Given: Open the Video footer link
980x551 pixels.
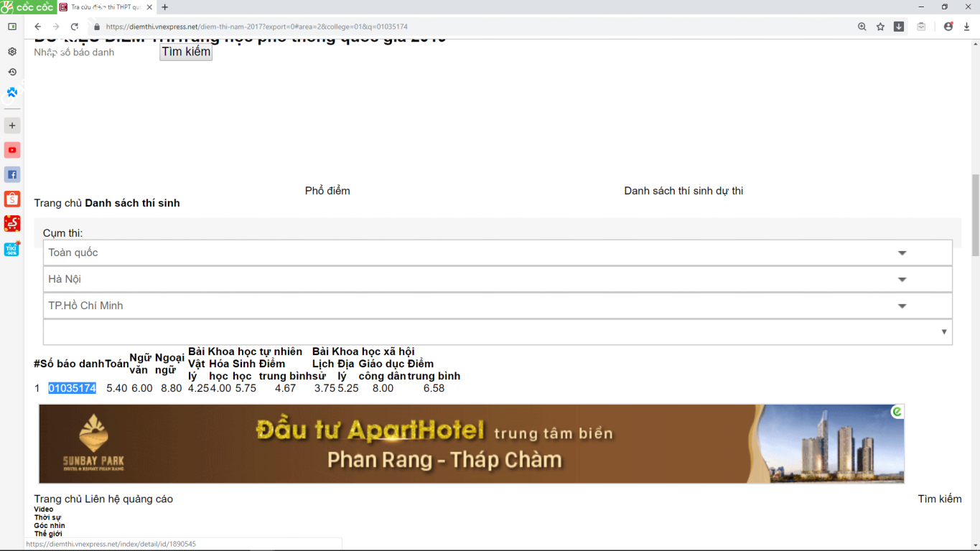Looking at the screenshot, I should click(x=44, y=509).
